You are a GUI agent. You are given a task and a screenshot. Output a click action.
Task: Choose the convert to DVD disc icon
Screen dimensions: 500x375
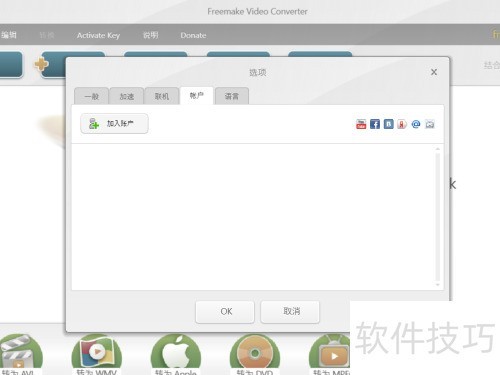point(255,353)
